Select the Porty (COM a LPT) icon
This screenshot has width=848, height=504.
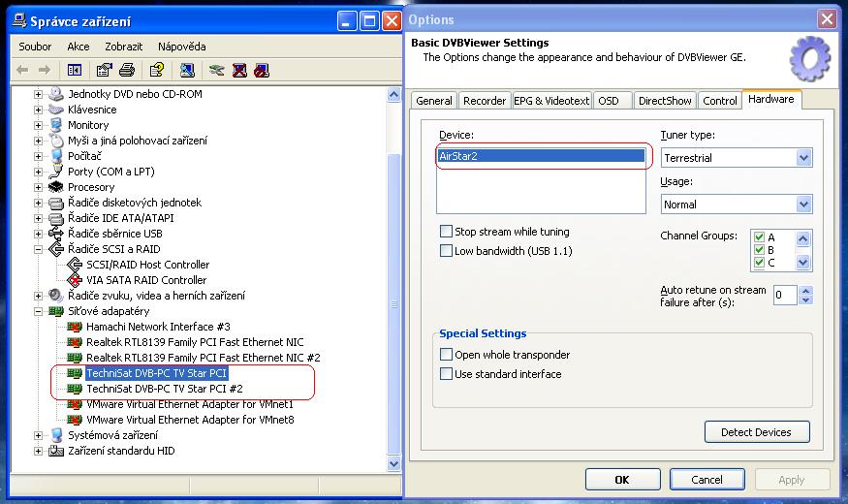[x=55, y=172]
